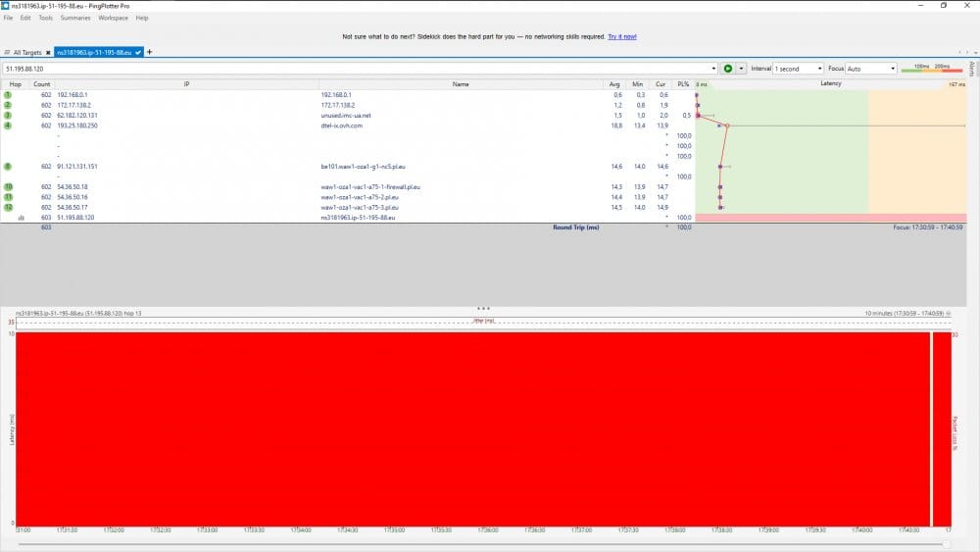Click hop 4 green circle icon
Screen dimensions: 980x552
[8, 125]
